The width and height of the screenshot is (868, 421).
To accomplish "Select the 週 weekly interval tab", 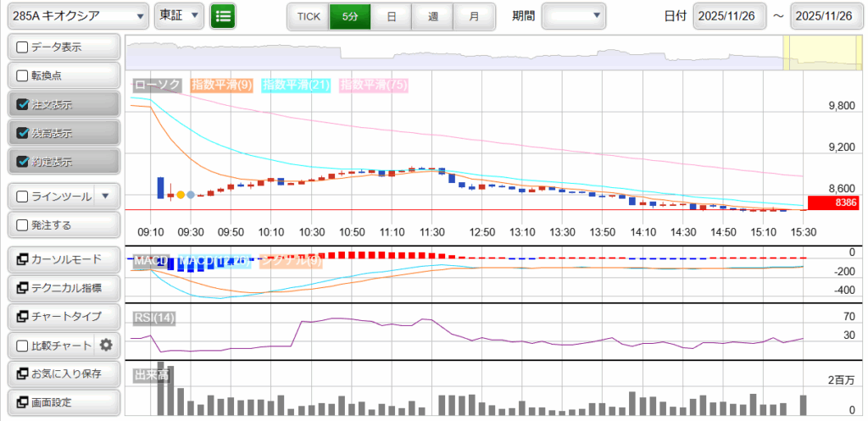I will point(433,16).
